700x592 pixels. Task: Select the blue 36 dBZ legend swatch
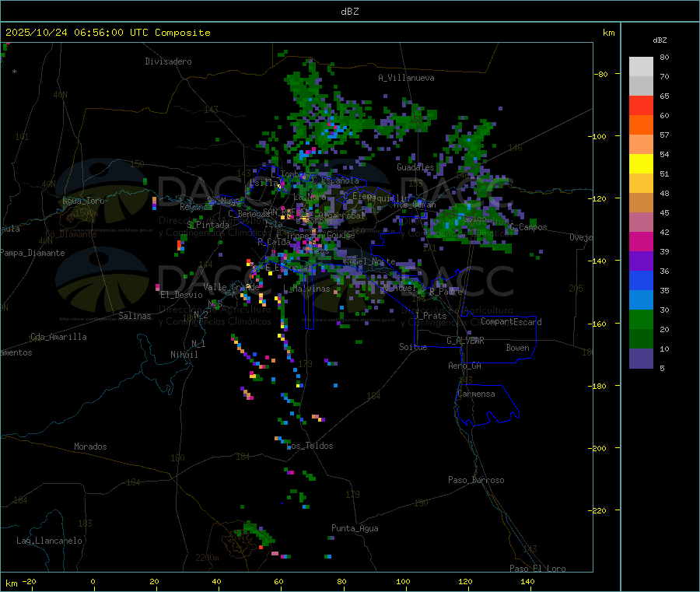pos(641,280)
